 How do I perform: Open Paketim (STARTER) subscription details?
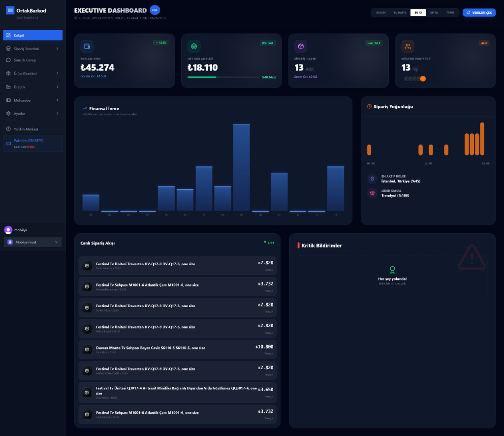(32, 143)
